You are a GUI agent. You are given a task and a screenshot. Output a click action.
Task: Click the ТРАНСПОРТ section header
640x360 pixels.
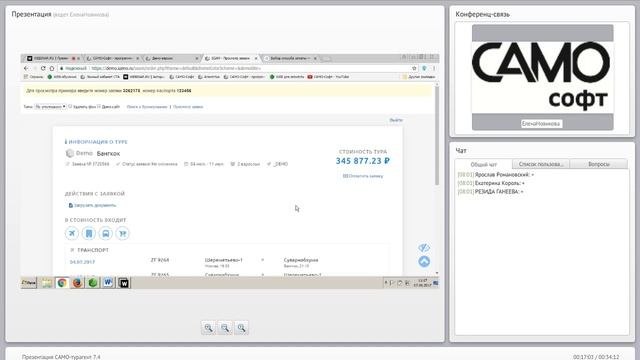click(x=93, y=250)
